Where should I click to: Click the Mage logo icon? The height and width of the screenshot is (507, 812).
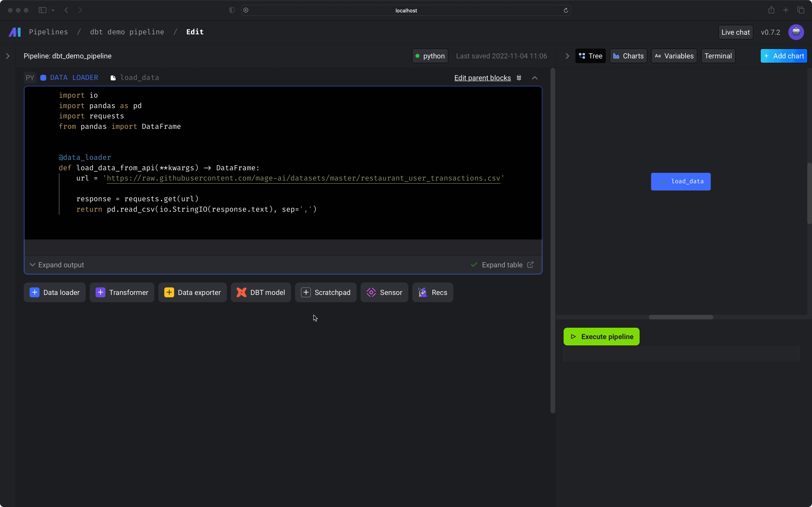14,32
